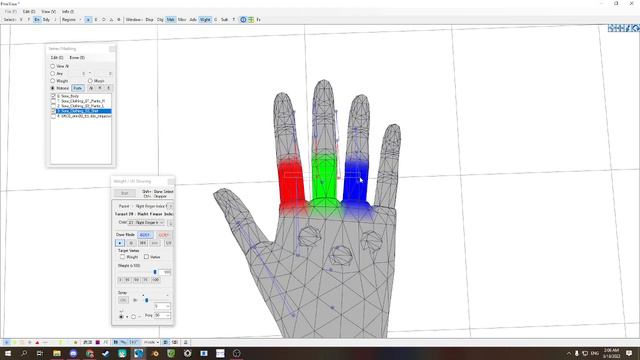This screenshot has height=360, width=640.
Task: Select the Weight radio button in masking panel
Action: 53,81
